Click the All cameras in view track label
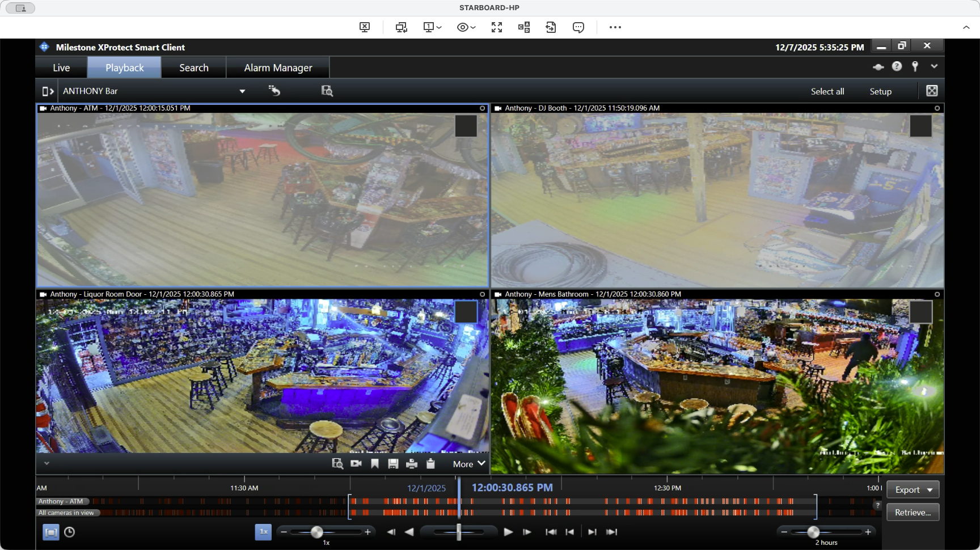The image size is (980, 550). (67, 513)
